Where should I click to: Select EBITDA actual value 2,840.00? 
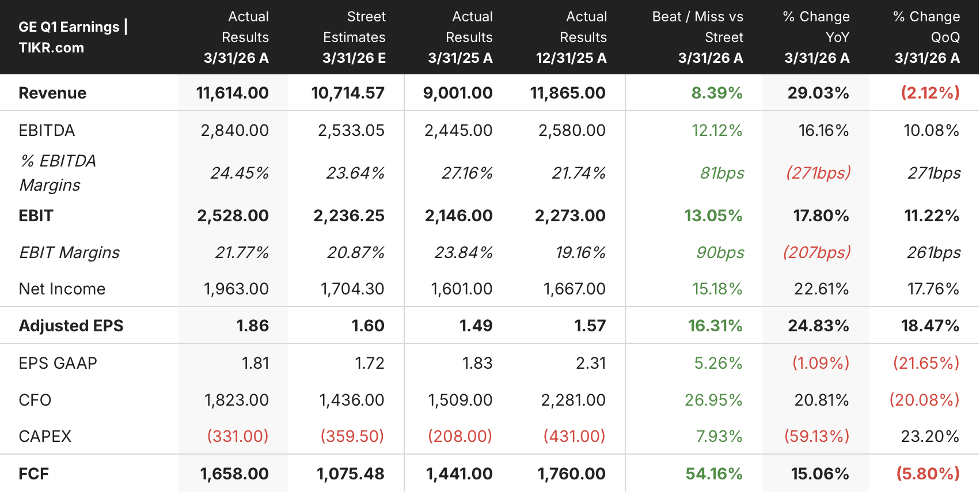234,130
